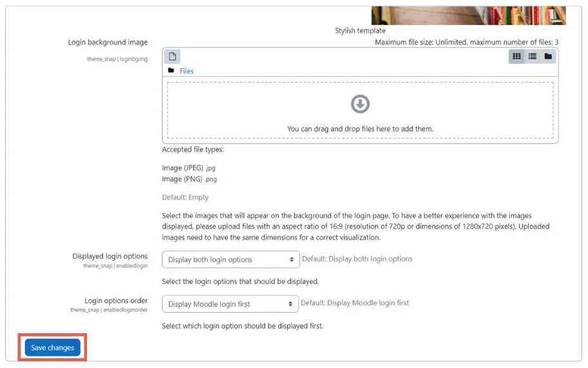
Task: Click 'theme_snap | loginbgimg' text
Action: (x=117, y=59)
